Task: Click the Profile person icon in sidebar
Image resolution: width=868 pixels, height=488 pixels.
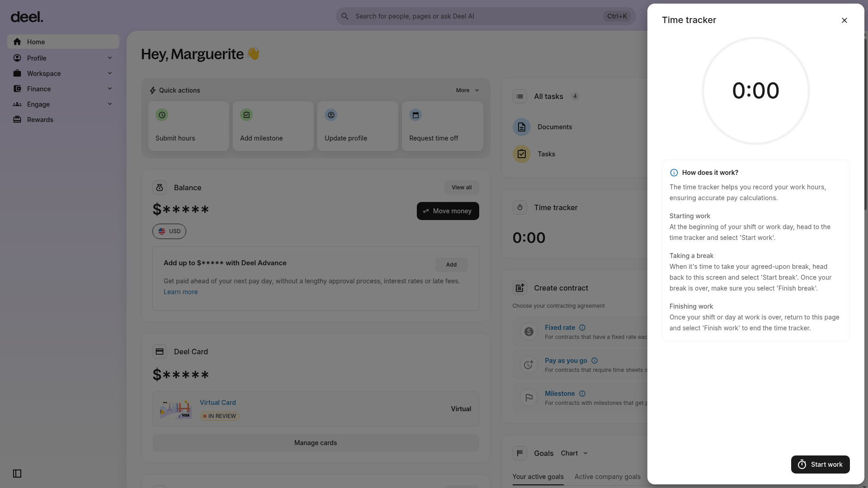Action: pyautogui.click(x=17, y=58)
